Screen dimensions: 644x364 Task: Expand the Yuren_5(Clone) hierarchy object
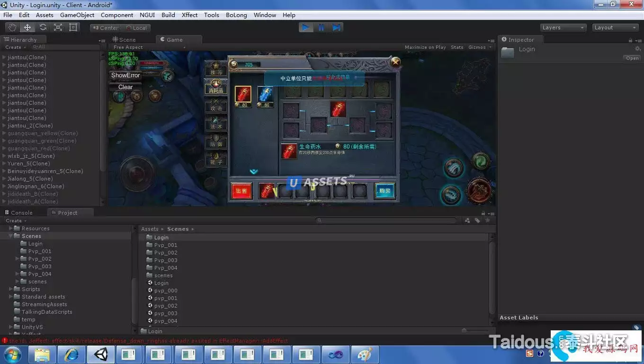pyautogui.click(x=4, y=164)
